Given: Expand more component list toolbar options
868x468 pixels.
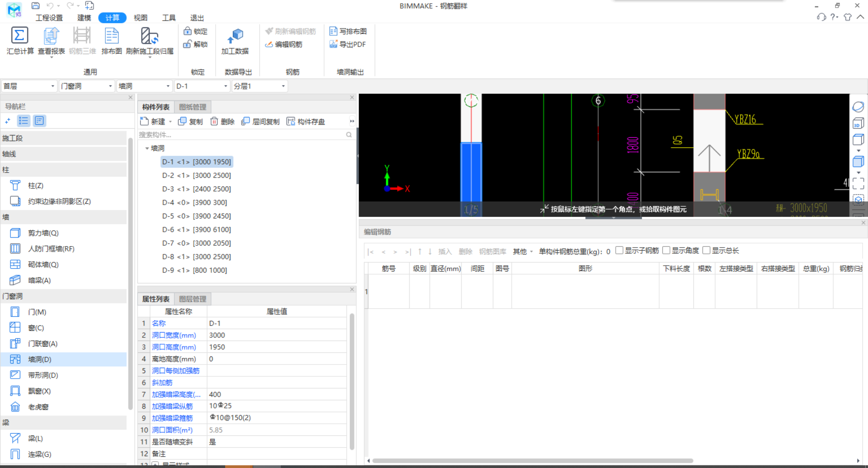Looking at the screenshot, I should 352,121.
